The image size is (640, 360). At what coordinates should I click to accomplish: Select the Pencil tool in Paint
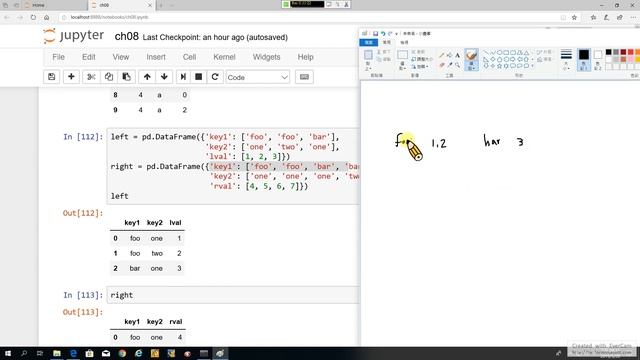point(442,55)
